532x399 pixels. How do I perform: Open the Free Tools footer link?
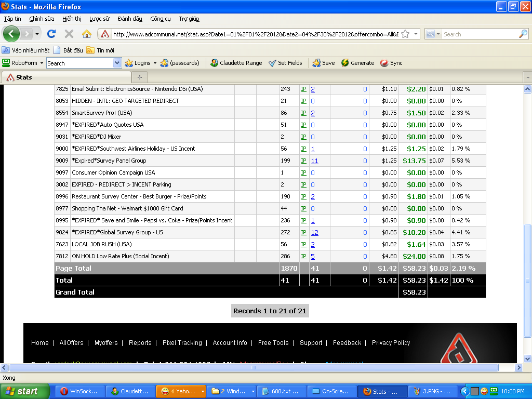pyautogui.click(x=273, y=343)
